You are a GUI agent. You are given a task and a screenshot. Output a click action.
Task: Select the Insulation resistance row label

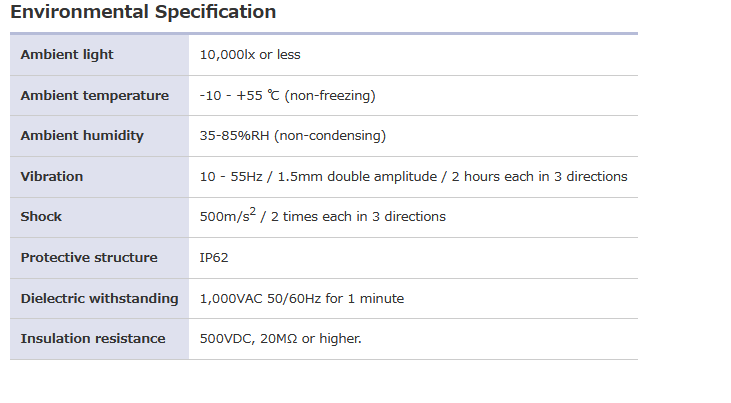(93, 339)
